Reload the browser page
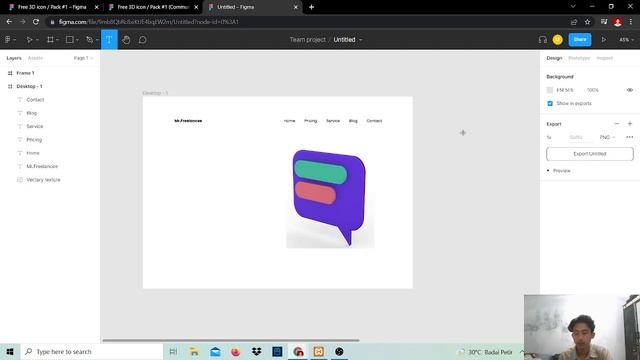Screen dimensions: 640x360 coord(36,22)
